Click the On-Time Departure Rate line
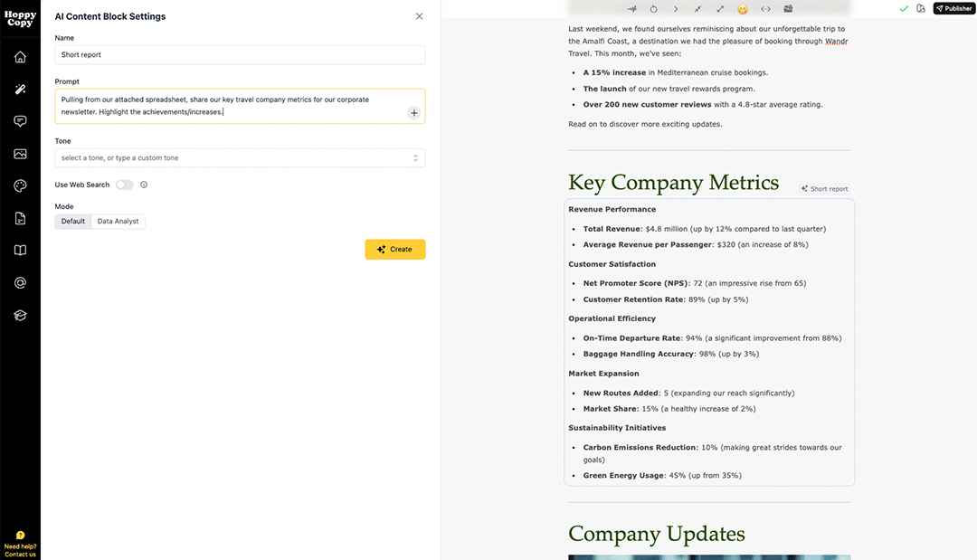 pyautogui.click(x=712, y=338)
